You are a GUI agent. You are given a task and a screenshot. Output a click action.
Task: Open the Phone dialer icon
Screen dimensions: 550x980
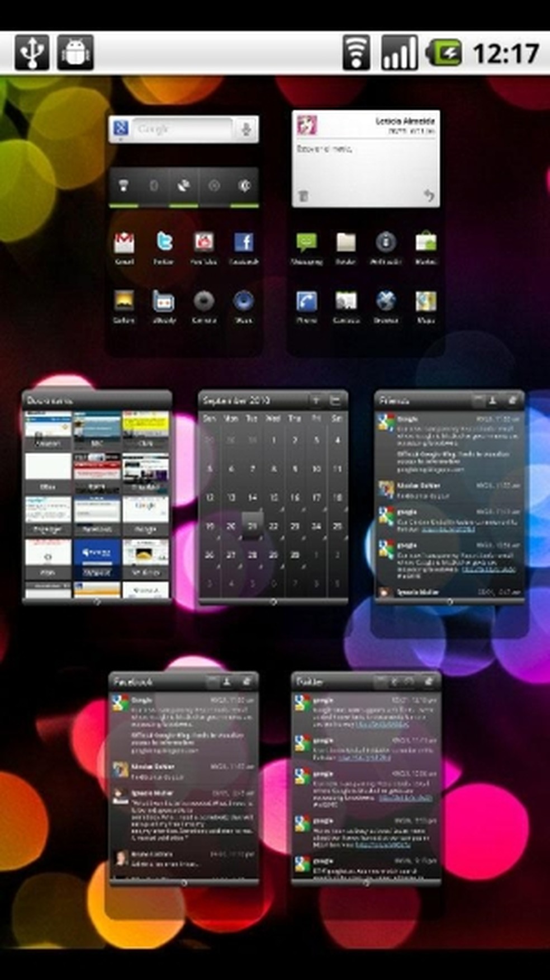click(306, 302)
